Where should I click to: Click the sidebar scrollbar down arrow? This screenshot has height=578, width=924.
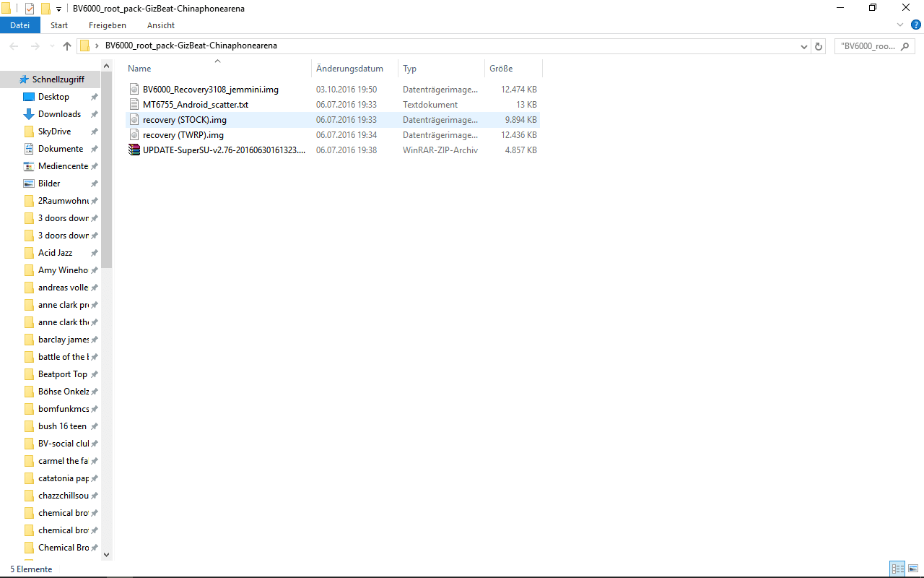[107, 555]
